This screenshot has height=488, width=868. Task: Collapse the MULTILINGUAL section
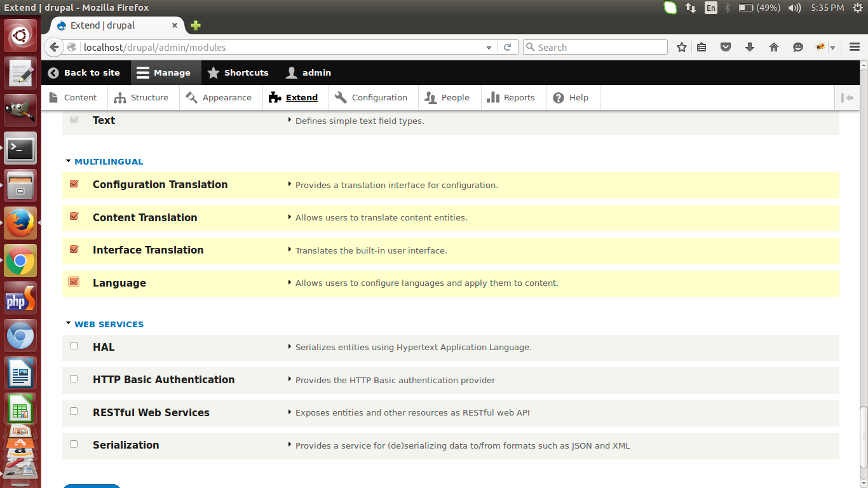pyautogui.click(x=68, y=161)
